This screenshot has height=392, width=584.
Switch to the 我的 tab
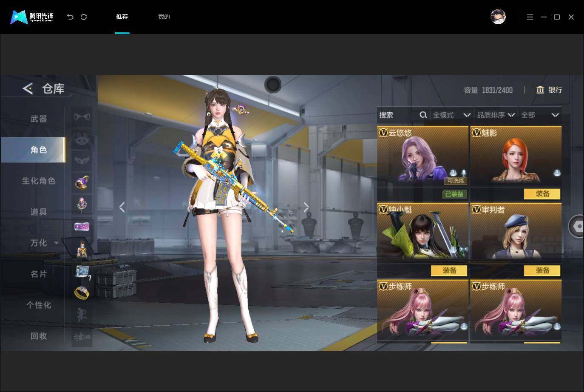point(164,17)
